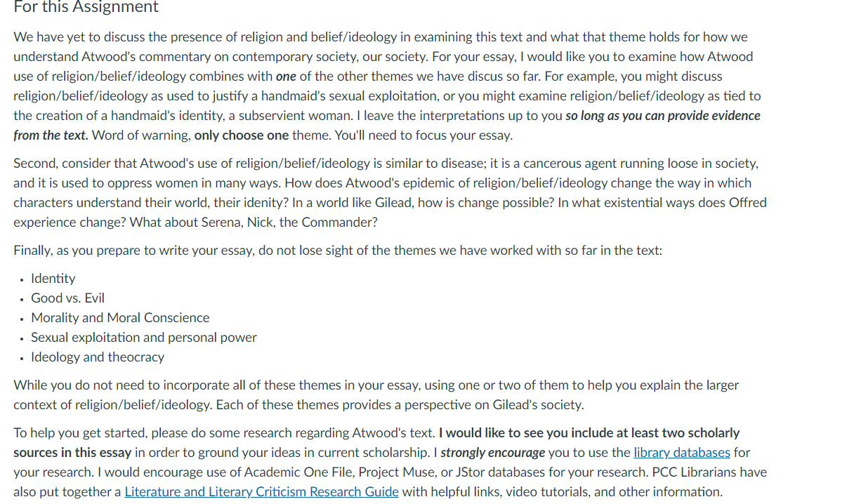Open Literature and Literary Criticism Research Guide link

click(x=261, y=492)
